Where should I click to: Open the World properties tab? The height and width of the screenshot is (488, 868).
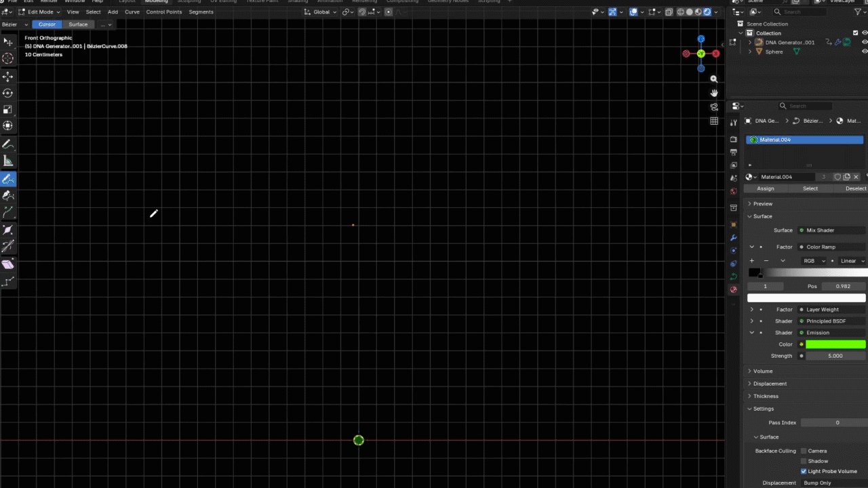[733, 191]
